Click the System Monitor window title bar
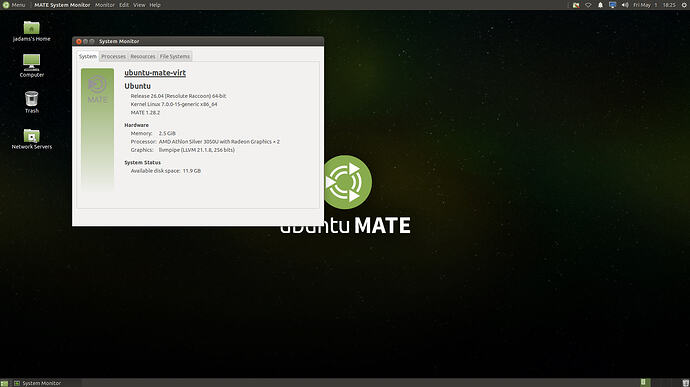Screen dimensions: 690x387 click(x=198, y=41)
